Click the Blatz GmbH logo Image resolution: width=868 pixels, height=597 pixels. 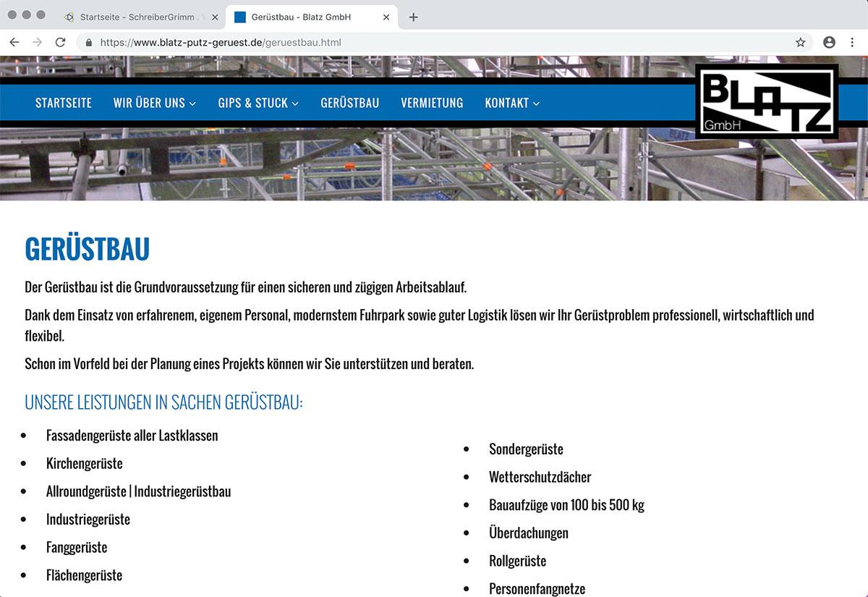(x=767, y=101)
